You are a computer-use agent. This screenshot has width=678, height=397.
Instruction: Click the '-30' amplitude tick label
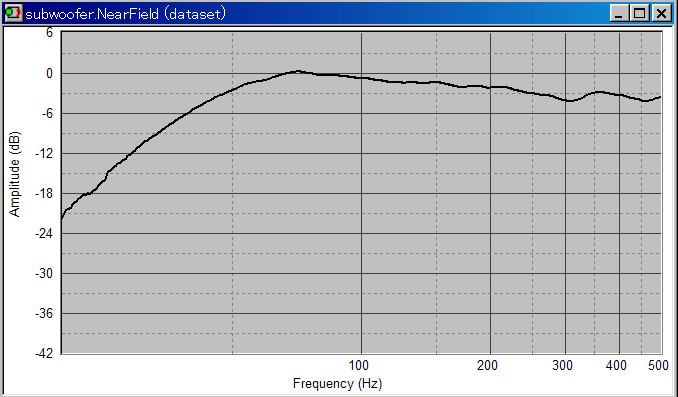click(x=44, y=273)
